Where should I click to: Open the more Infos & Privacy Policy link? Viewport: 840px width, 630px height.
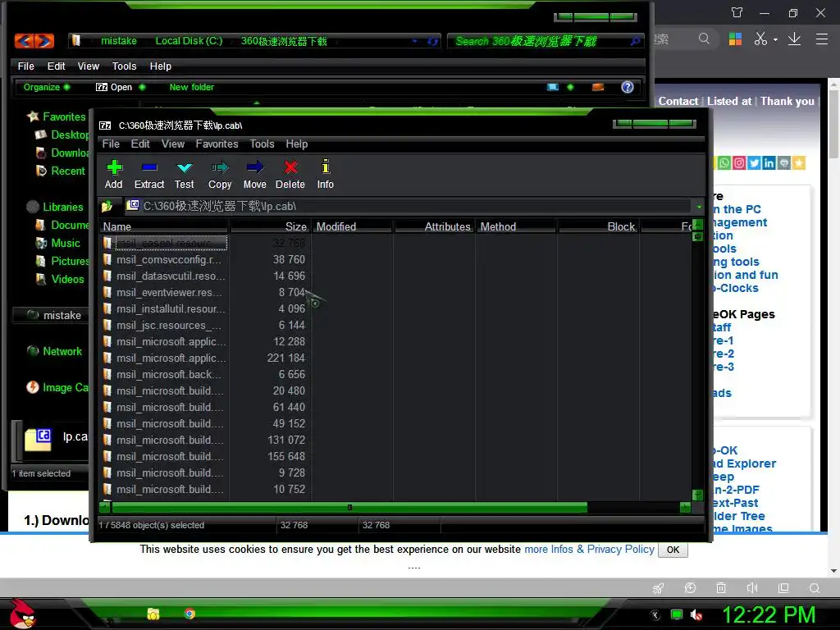pos(589,549)
